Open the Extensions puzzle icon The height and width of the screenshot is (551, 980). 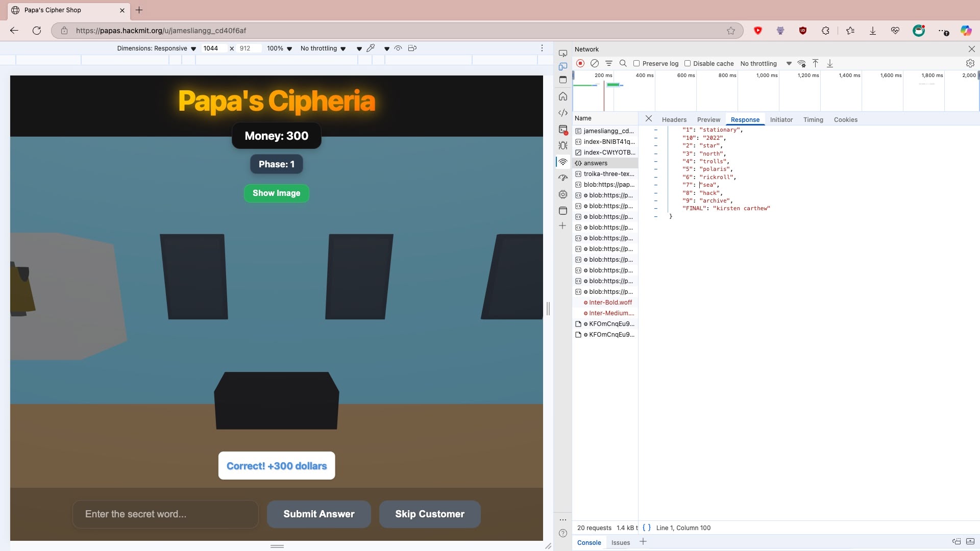click(825, 31)
